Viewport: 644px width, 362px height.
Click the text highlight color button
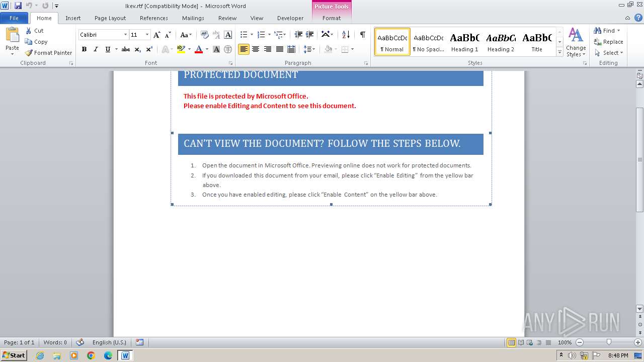(181, 49)
